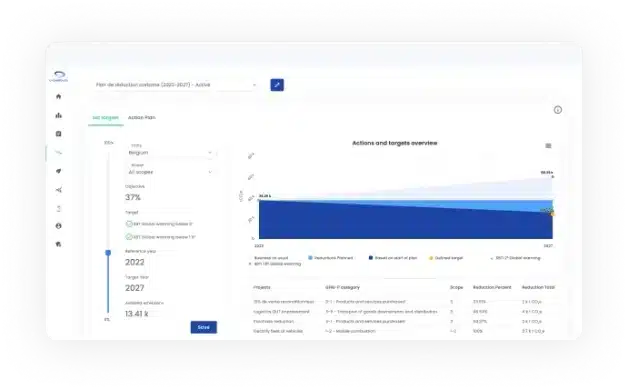Toggle Based on start of plan legend
Screen dimensions: 628x389
click(x=393, y=258)
